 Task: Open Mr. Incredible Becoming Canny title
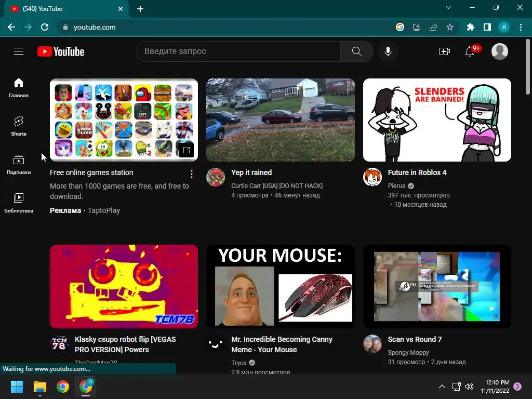pyautogui.click(x=282, y=344)
